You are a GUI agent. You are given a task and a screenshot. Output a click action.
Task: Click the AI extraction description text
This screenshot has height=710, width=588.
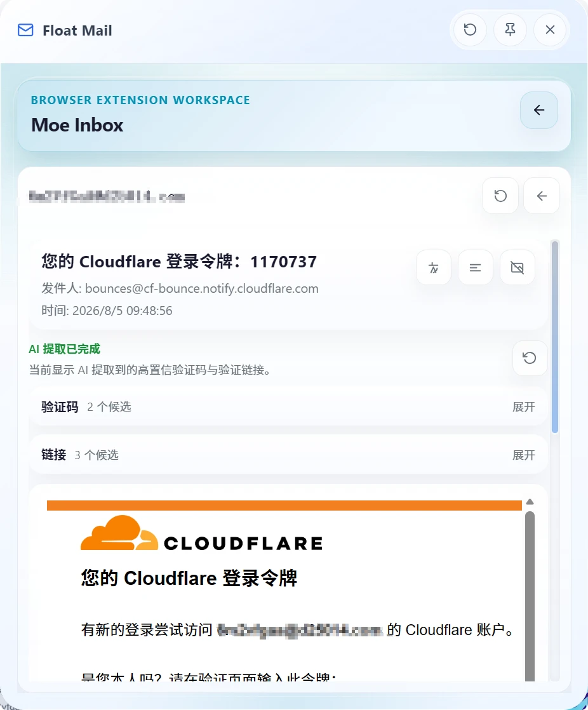coord(152,370)
